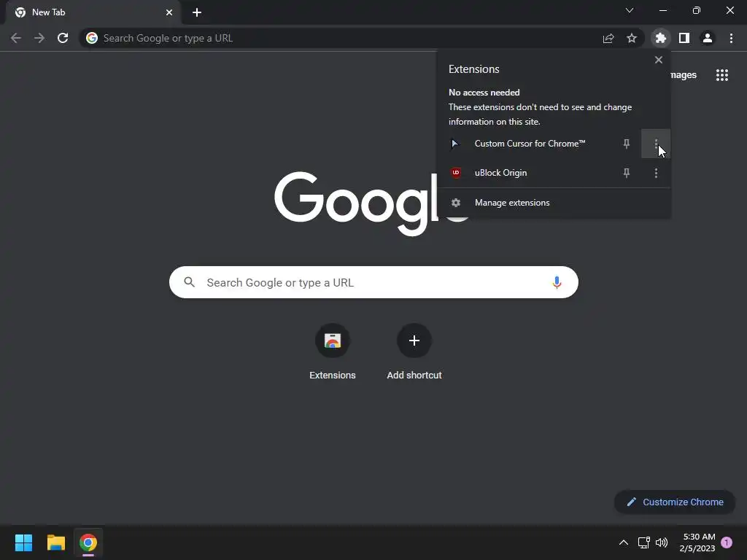
Task: Focus the Google search box on page
Action: [373, 282]
